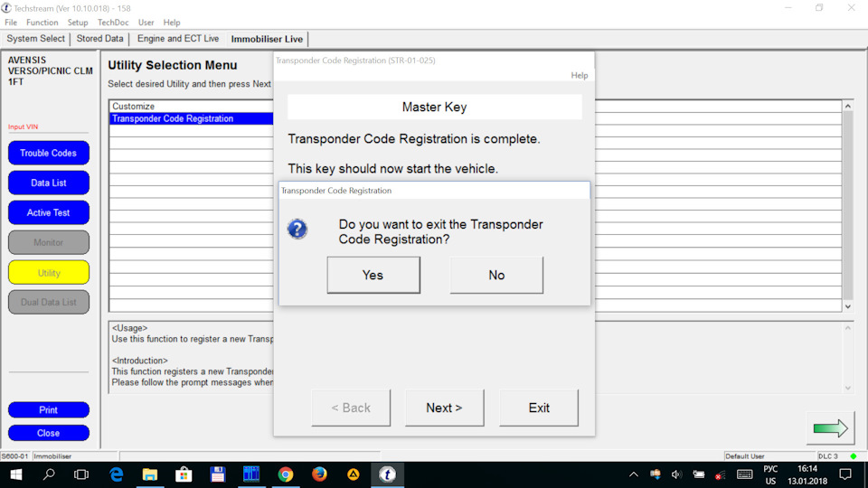This screenshot has width=868, height=488.
Task: Open Active Test function
Action: click(x=49, y=212)
